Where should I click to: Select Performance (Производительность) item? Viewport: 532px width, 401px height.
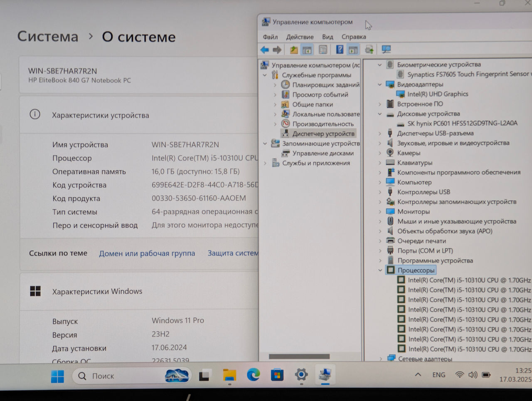323,124
